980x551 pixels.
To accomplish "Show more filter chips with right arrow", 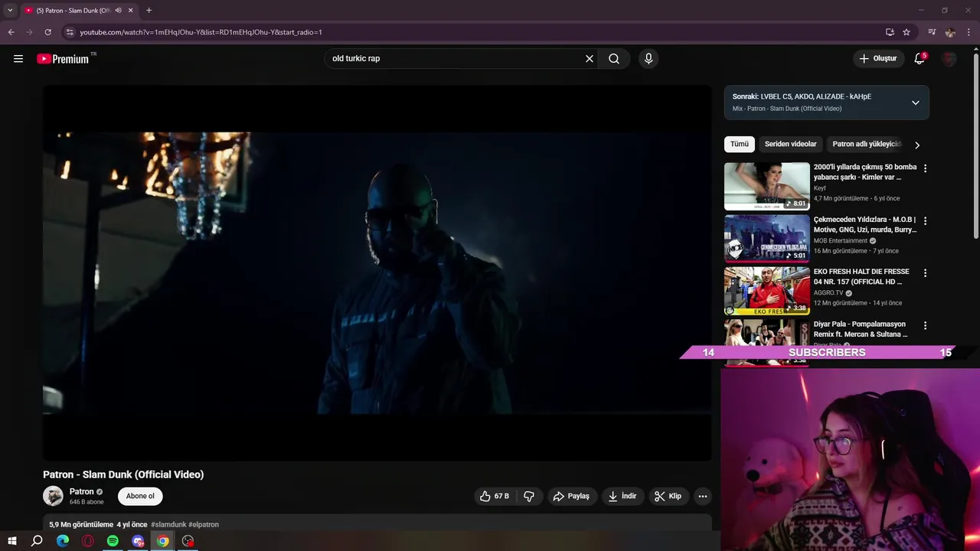I will pyautogui.click(x=917, y=145).
